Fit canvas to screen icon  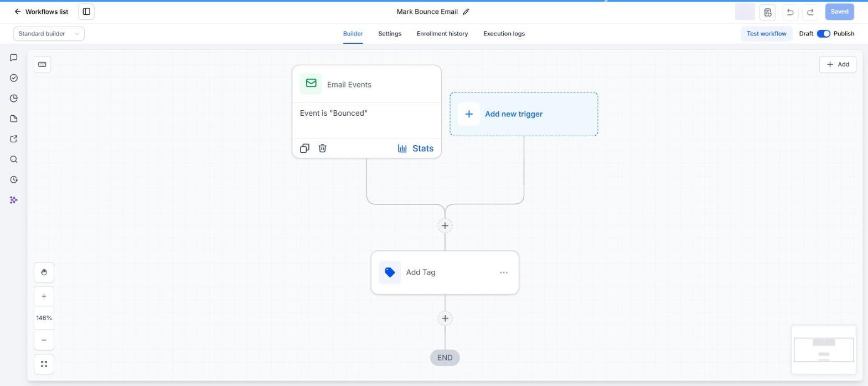[x=44, y=364]
